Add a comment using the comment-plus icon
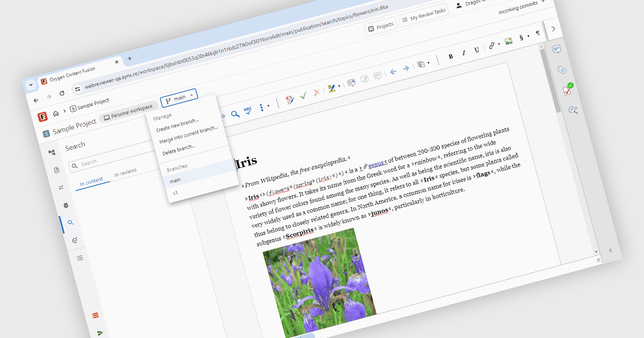Image resolution: width=644 pixels, height=338 pixels. coord(352,83)
